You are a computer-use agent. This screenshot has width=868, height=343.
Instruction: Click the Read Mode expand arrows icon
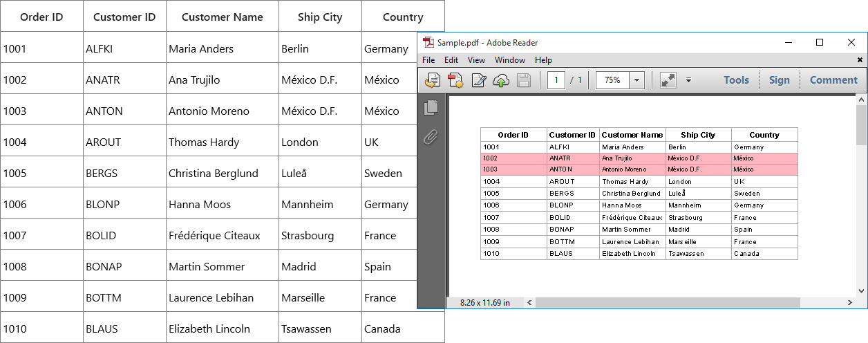tap(668, 80)
